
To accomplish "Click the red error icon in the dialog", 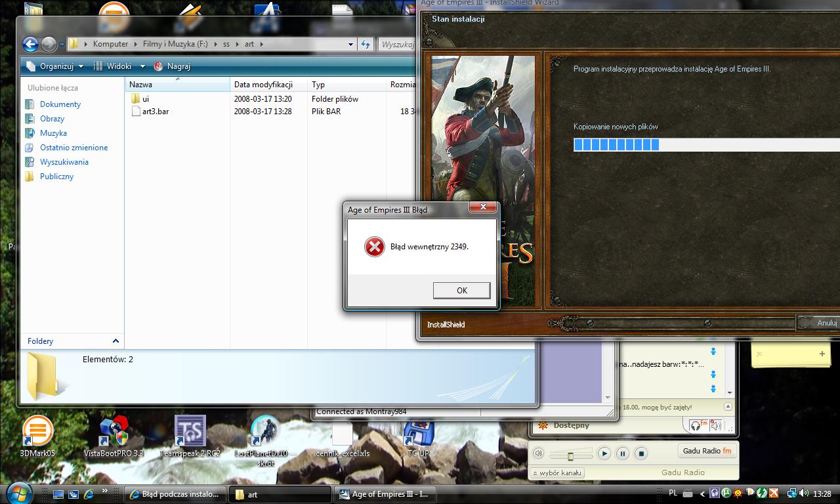I will (x=374, y=247).
